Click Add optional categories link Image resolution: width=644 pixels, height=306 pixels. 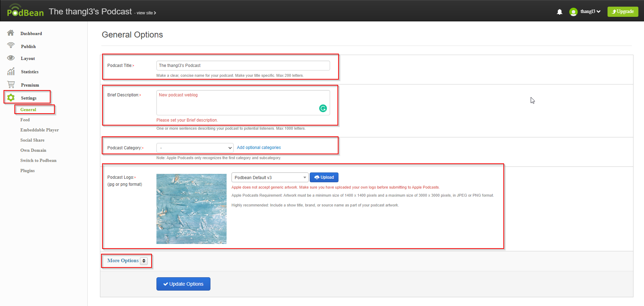pyautogui.click(x=259, y=148)
